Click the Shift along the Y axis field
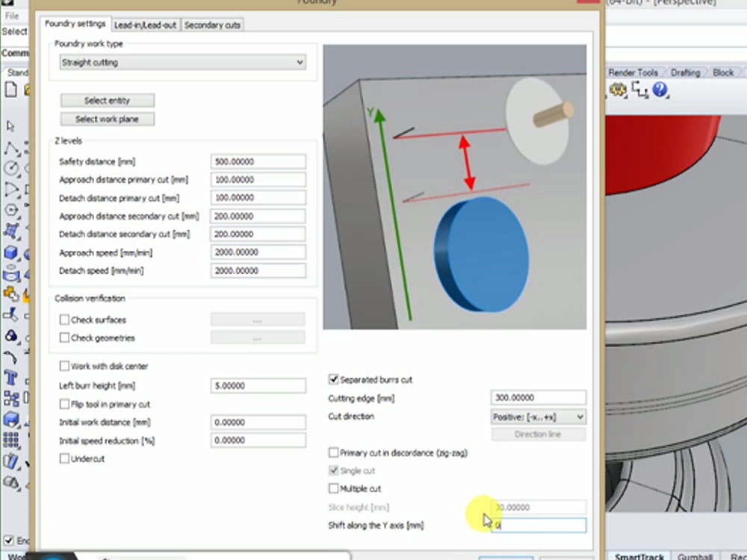This screenshot has width=747, height=560. pos(539,525)
